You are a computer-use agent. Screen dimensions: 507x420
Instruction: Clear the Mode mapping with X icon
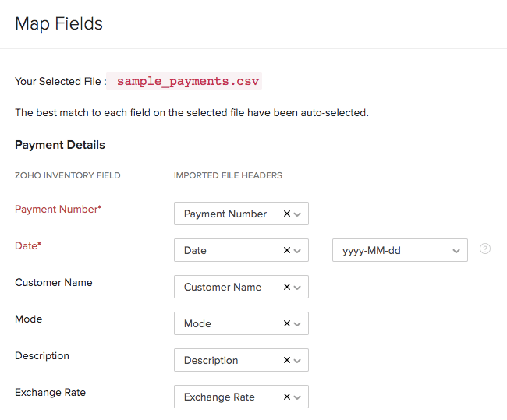(286, 323)
